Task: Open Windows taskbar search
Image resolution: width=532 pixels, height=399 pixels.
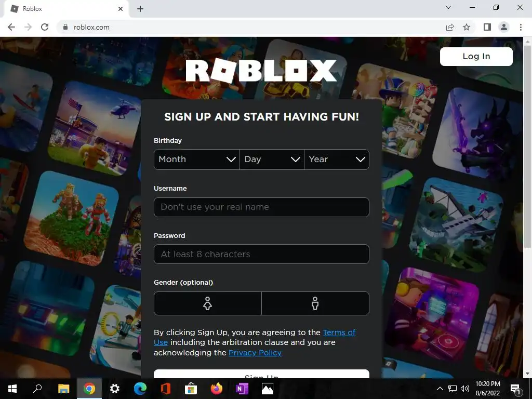Action: click(x=37, y=389)
